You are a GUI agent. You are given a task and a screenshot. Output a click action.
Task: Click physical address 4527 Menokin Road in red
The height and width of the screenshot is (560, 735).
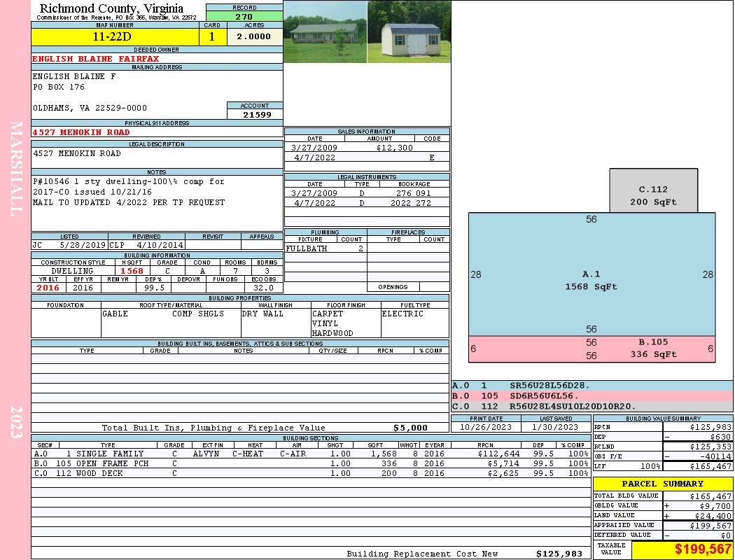pyautogui.click(x=81, y=132)
